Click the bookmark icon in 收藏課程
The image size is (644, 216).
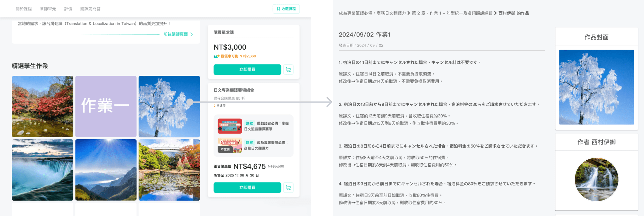278,9
